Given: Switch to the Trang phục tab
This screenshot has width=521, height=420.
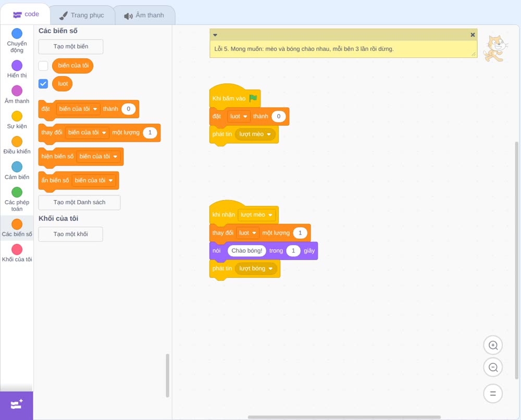Looking at the screenshot, I should (82, 15).
